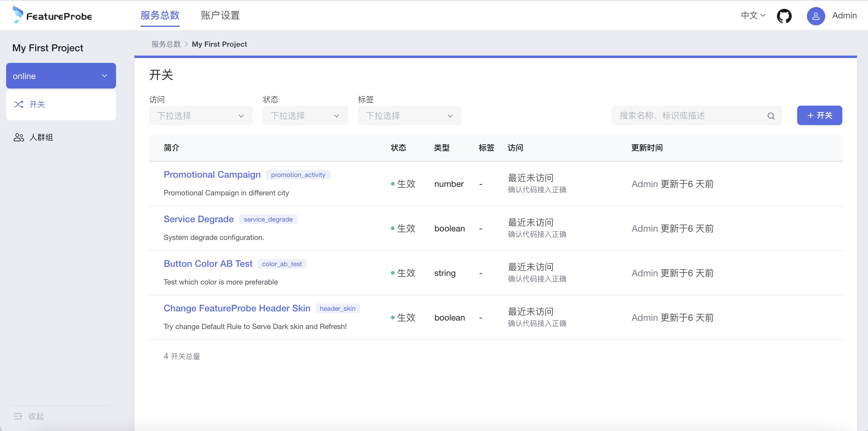This screenshot has height=431, width=868.
Task: Click 服务总数 breadcrumb link
Action: click(x=166, y=44)
